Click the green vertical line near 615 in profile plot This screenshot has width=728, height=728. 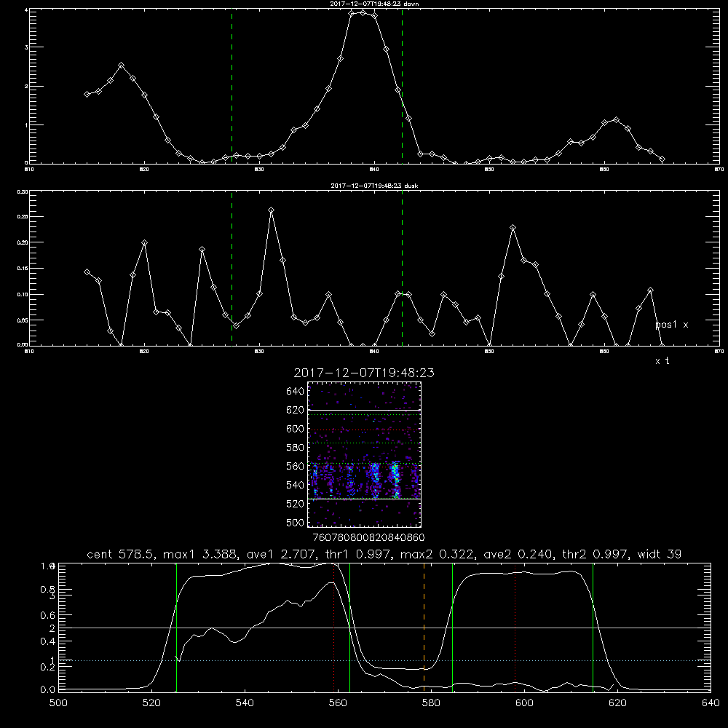point(593,627)
